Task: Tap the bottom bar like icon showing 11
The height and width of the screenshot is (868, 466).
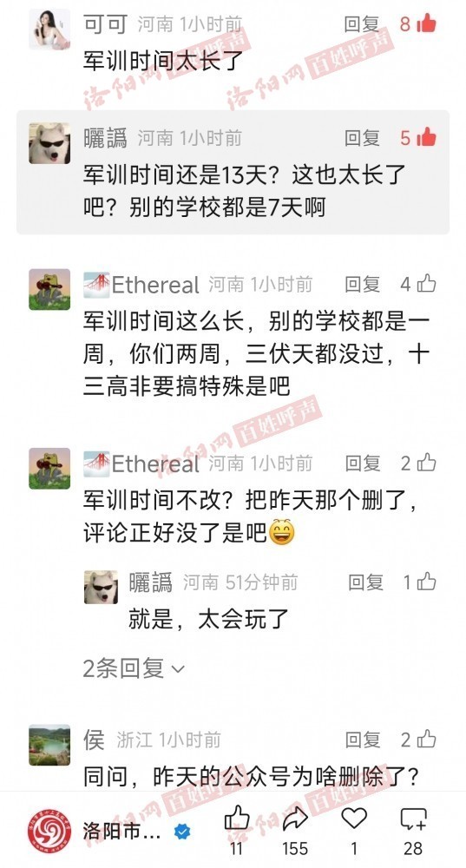Action: [x=237, y=819]
